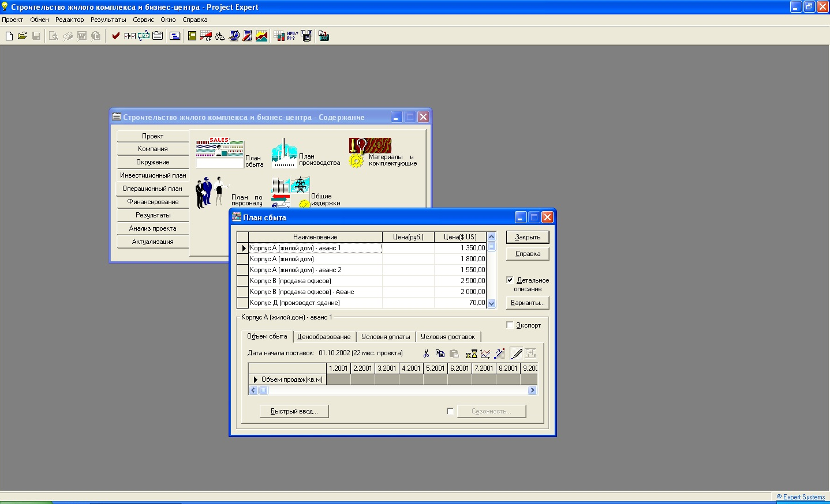Open the Cash Flow (CF) toolbar icon
830x504 pixels.
coord(206,36)
